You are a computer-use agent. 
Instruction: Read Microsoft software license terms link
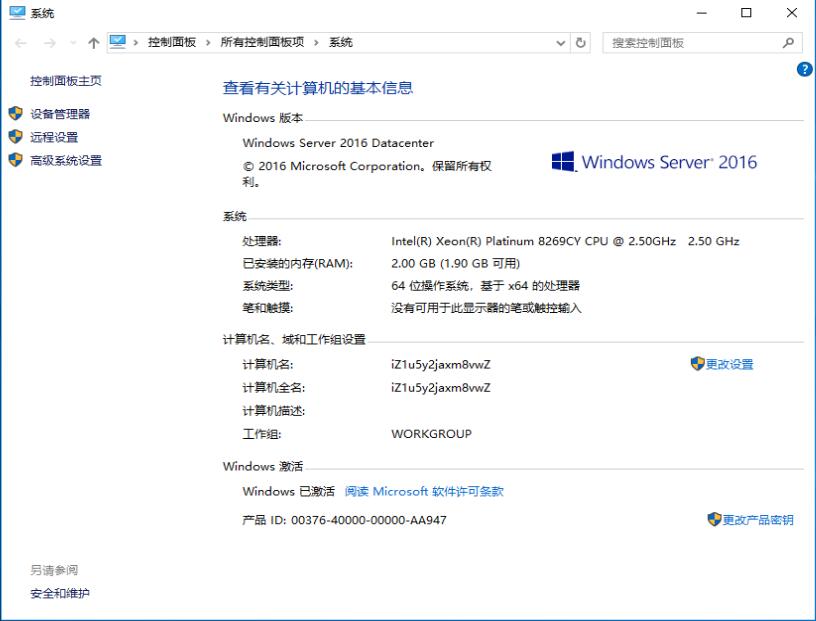pos(424,491)
